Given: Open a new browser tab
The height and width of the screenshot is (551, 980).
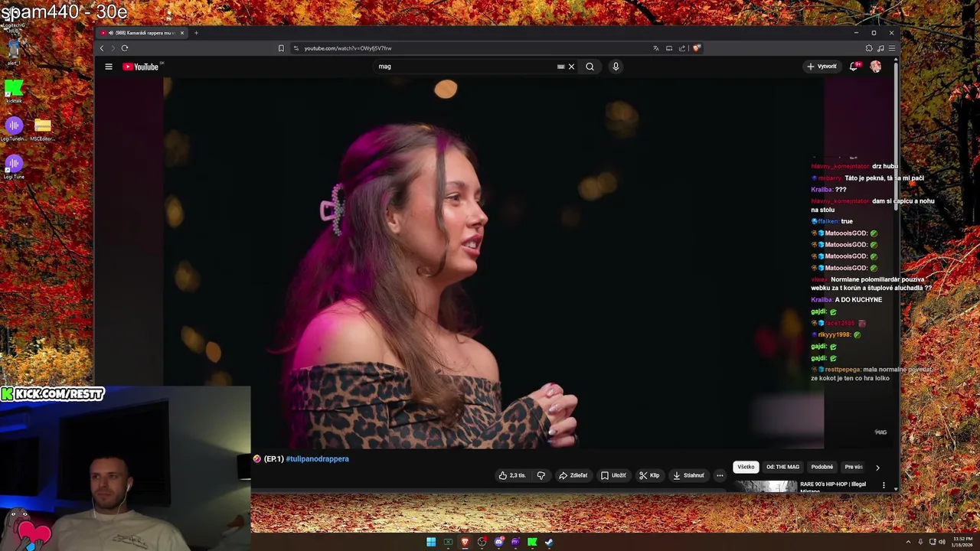Looking at the screenshot, I should click(196, 33).
